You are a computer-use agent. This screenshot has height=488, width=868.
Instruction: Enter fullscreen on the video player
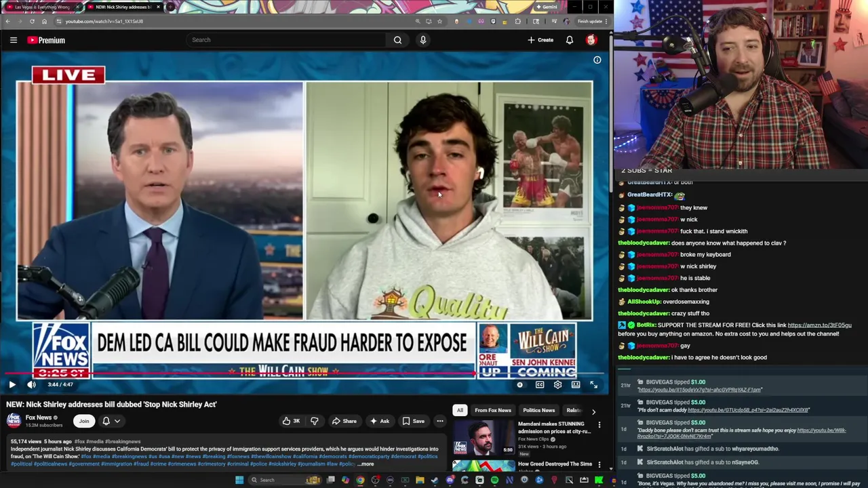tap(593, 385)
